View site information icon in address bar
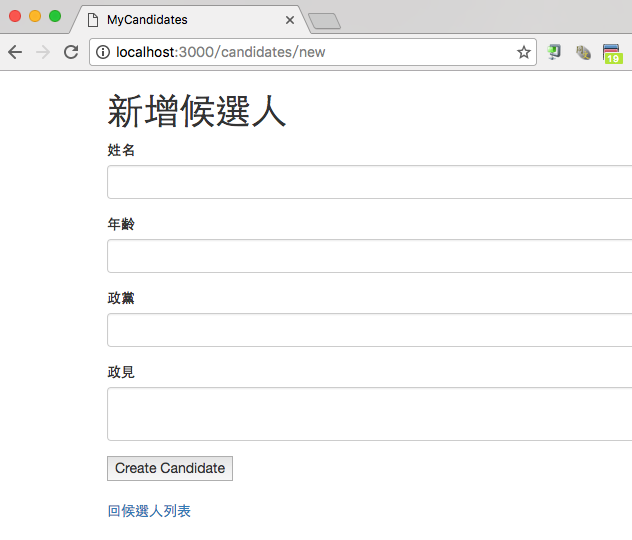The width and height of the screenshot is (632, 540). (x=103, y=52)
